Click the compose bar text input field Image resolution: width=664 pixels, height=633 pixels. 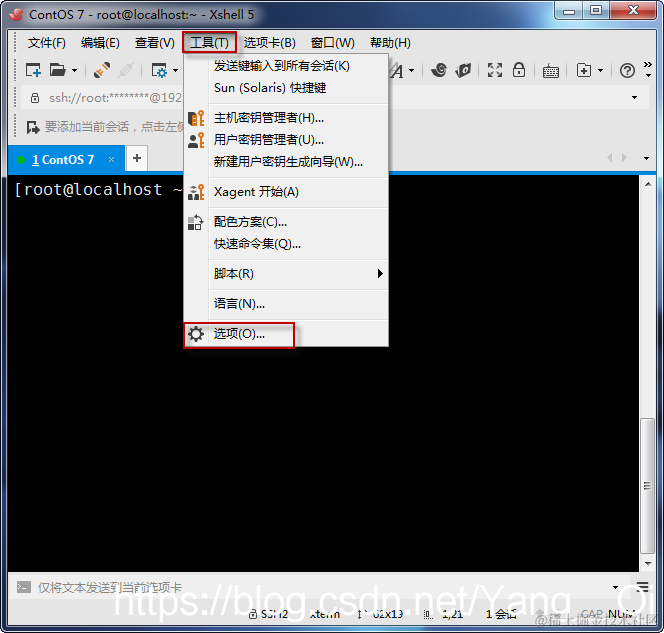pos(322,587)
